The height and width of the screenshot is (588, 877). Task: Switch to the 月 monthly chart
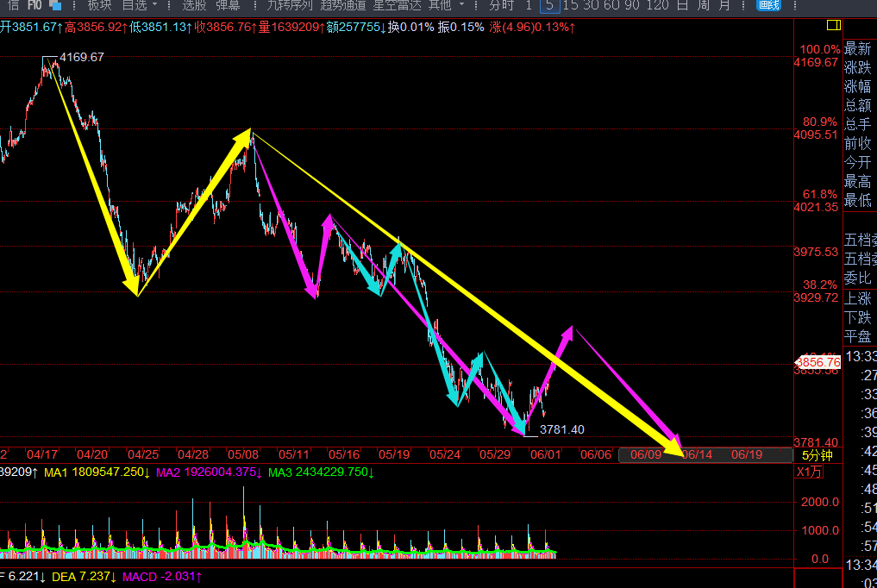click(x=724, y=5)
